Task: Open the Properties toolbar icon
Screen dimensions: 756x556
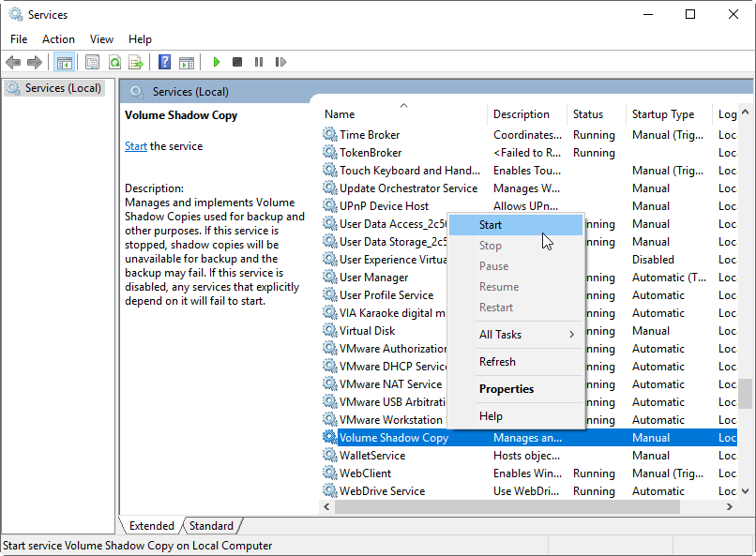Action: [92, 62]
